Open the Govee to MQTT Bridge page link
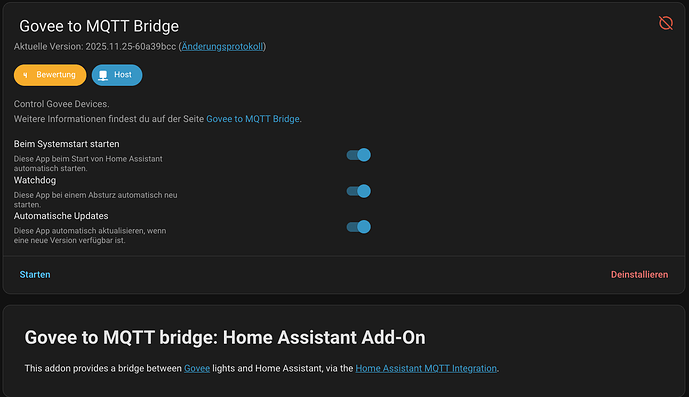The image size is (689, 397). pos(253,119)
